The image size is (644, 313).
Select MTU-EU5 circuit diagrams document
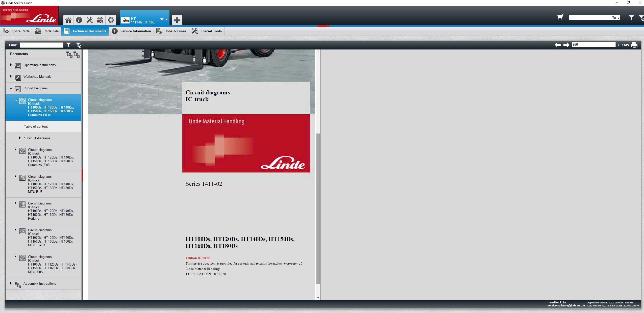(x=43, y=184)
